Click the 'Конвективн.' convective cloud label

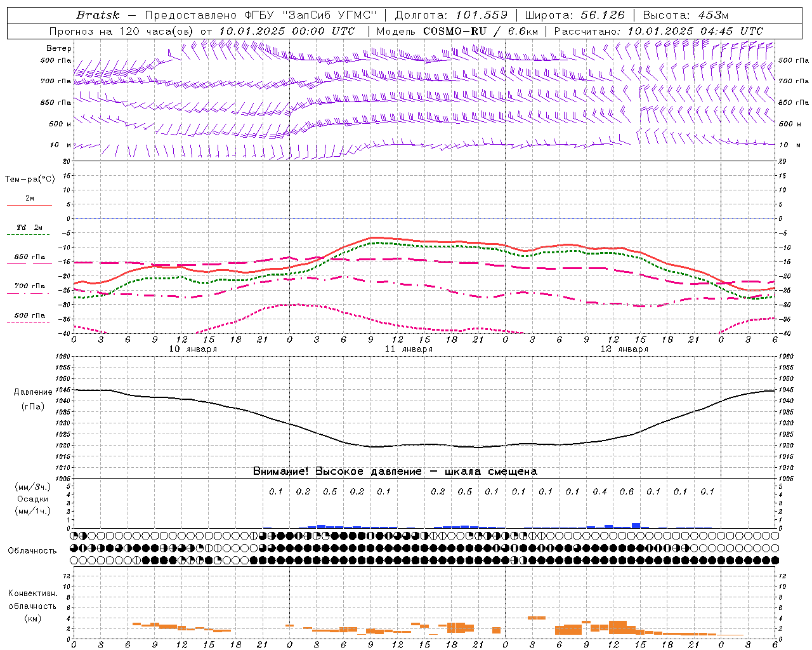coord(32,594)
